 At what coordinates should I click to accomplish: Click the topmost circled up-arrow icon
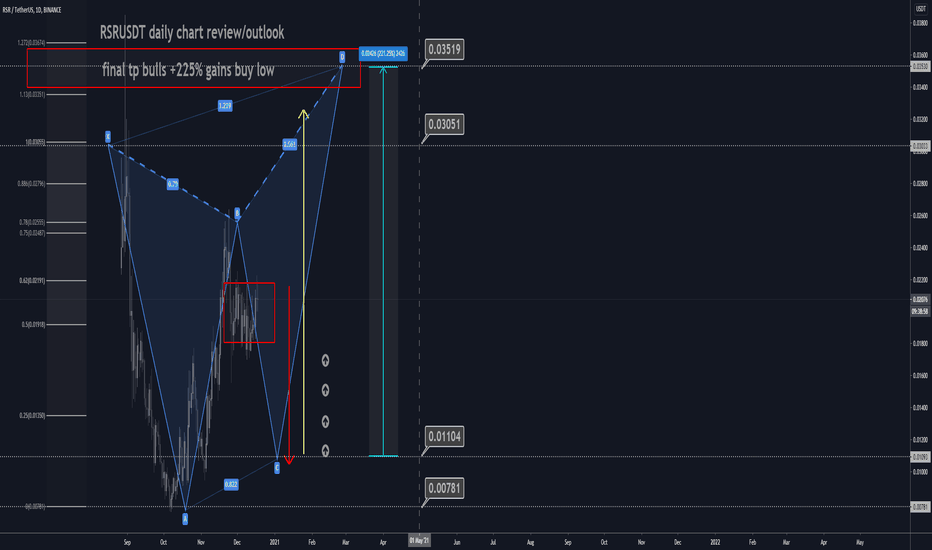(x=325, y=360)
